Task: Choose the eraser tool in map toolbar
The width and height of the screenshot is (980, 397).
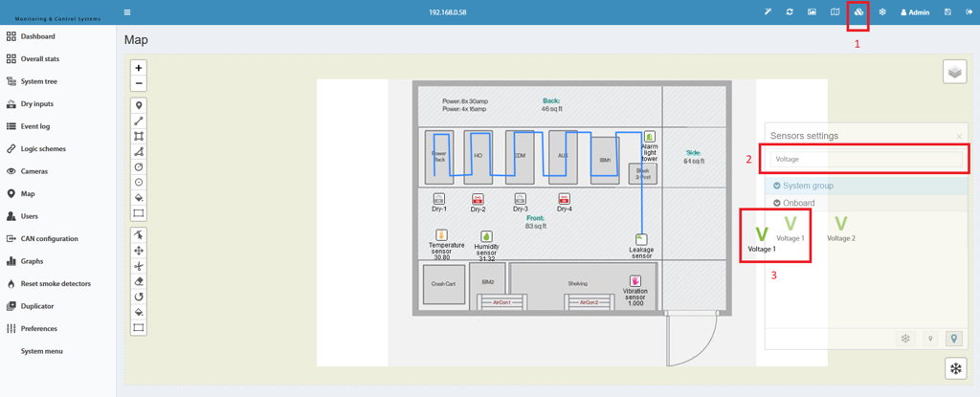Action: (x=139, y=280)
